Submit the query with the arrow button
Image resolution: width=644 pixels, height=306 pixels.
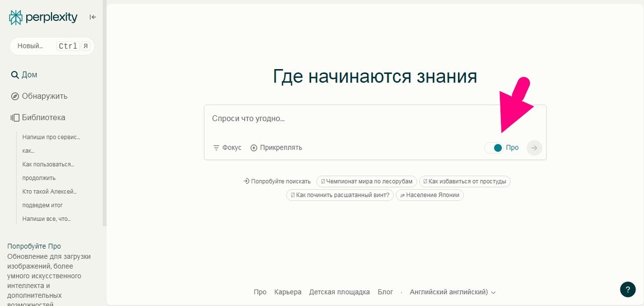[534, 148]
